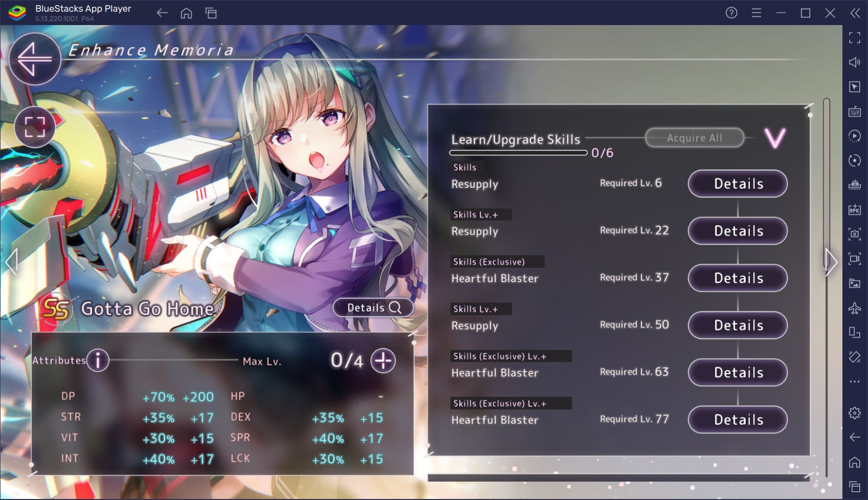Open recent apps icon in sidebar
868x500 pixels.
tap(854, 487)
